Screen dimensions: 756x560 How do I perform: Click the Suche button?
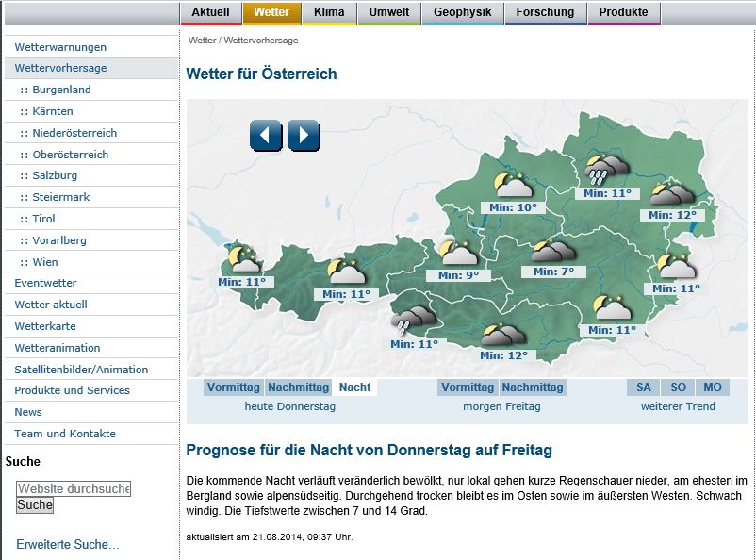tap(35, 505)
